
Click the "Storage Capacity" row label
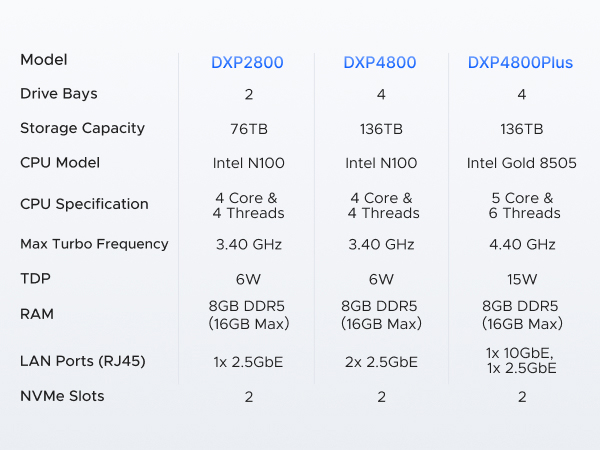pyautogui.click(x=82, y=128)
